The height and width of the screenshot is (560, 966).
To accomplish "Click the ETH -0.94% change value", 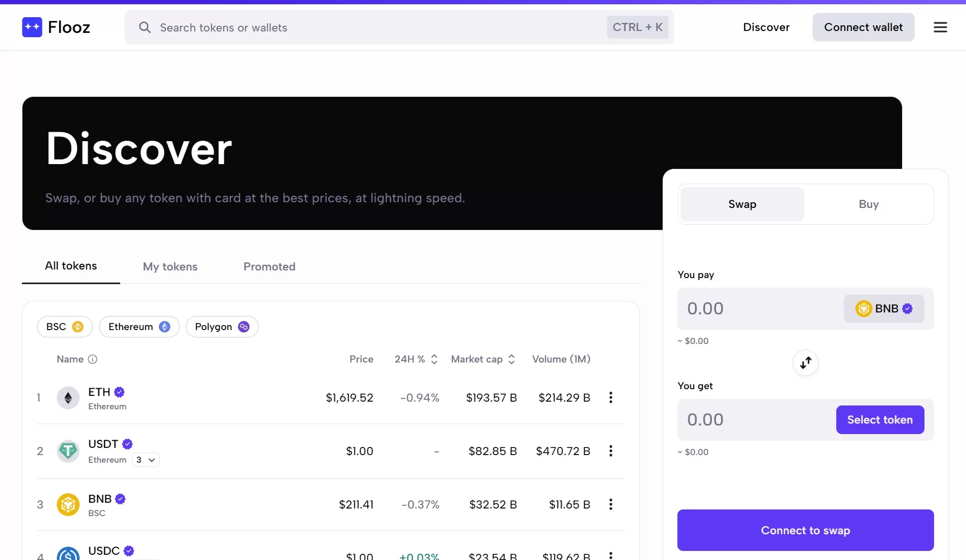I will tap(420, 398).
